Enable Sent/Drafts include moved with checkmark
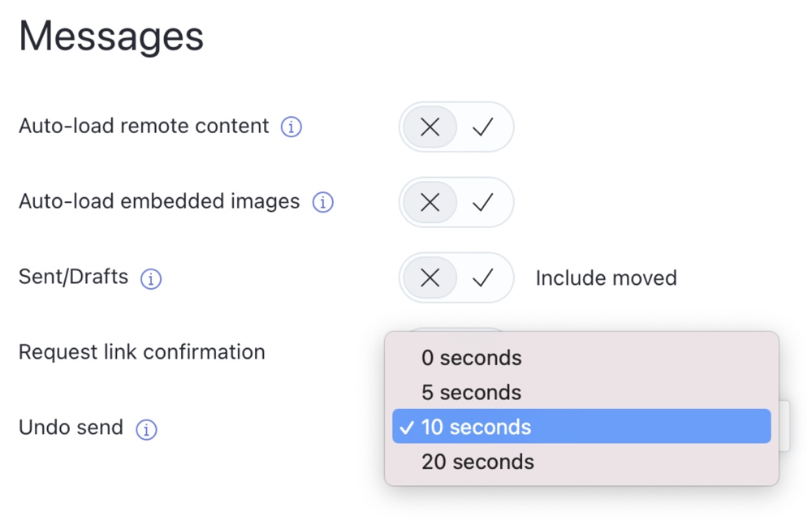This screenshot has width=812, height=525. pos(482,278)
